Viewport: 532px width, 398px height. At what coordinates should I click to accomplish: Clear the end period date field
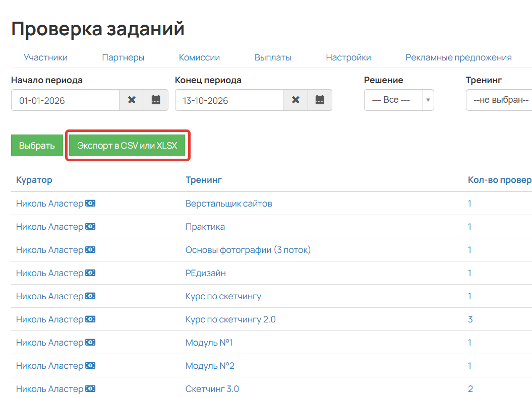pos(295,100)
